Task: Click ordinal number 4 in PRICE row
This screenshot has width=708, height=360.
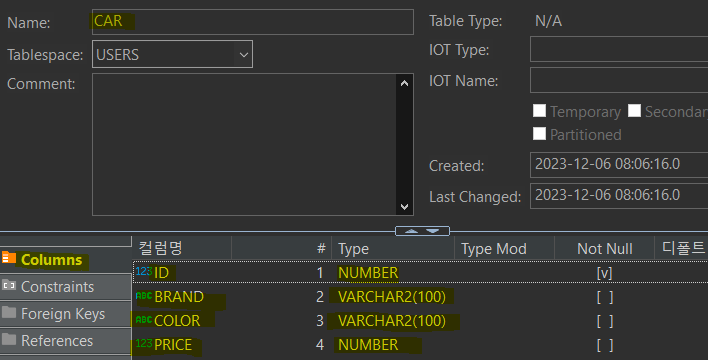Action: 320,345
